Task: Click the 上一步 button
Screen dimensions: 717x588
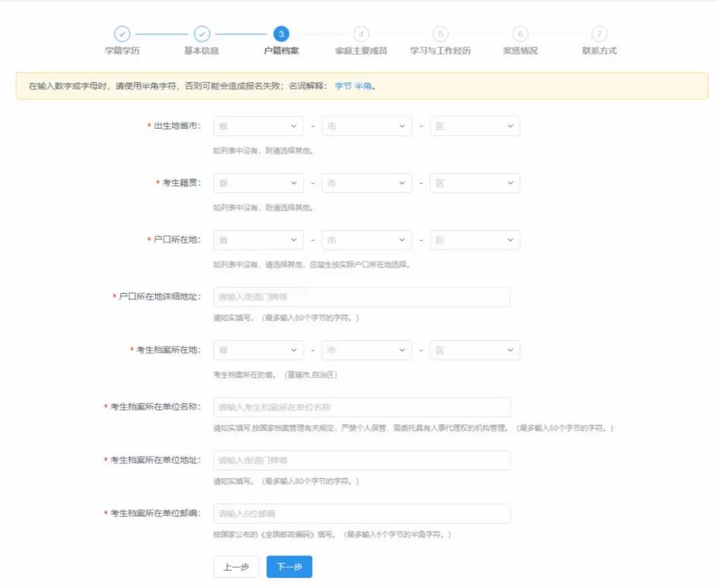Action: click(x=236, y=567)
